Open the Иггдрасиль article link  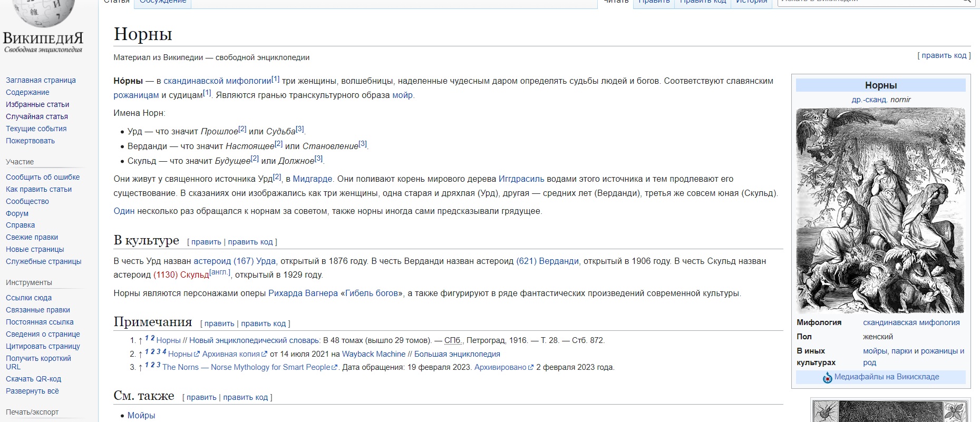[521, 179]
